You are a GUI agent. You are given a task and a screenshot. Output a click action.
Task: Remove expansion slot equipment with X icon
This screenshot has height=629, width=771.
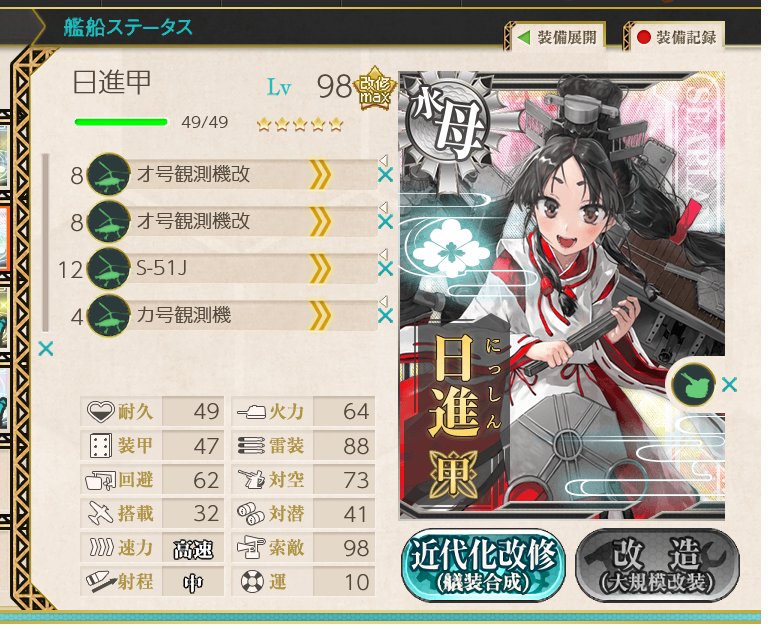point(729,385)
